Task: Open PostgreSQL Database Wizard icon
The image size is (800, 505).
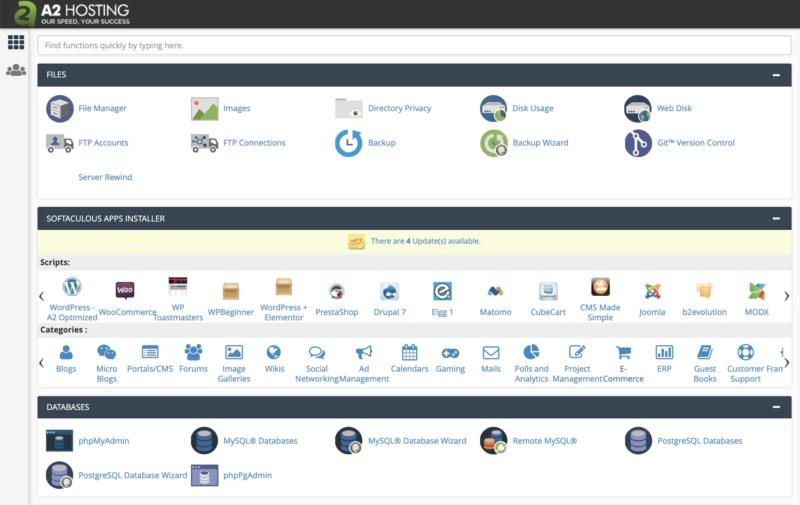Action: pos(60,475)
